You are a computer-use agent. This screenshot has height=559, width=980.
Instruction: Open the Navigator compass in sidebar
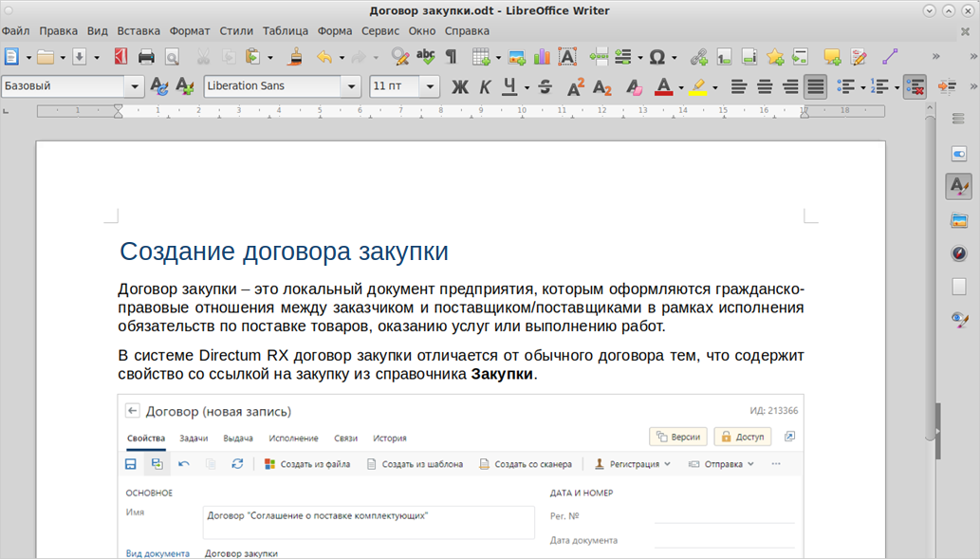pos(958,253)
